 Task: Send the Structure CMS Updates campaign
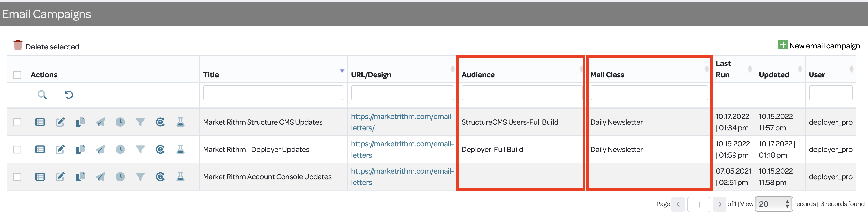point(100,122)
